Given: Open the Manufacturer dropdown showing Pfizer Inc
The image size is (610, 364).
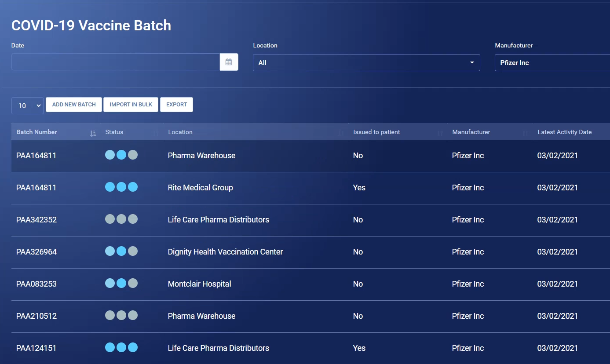Looking at the screenshot, I should 552,63.
